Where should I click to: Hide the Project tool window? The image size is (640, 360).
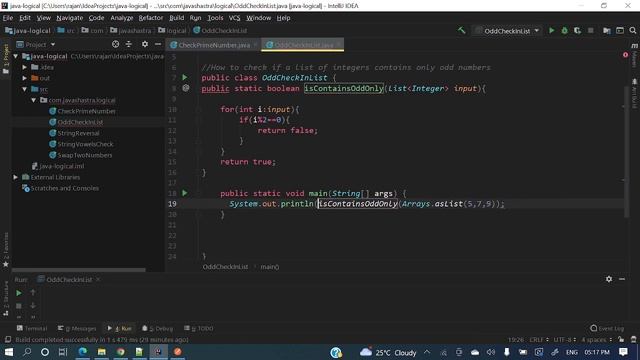(158, 44)
